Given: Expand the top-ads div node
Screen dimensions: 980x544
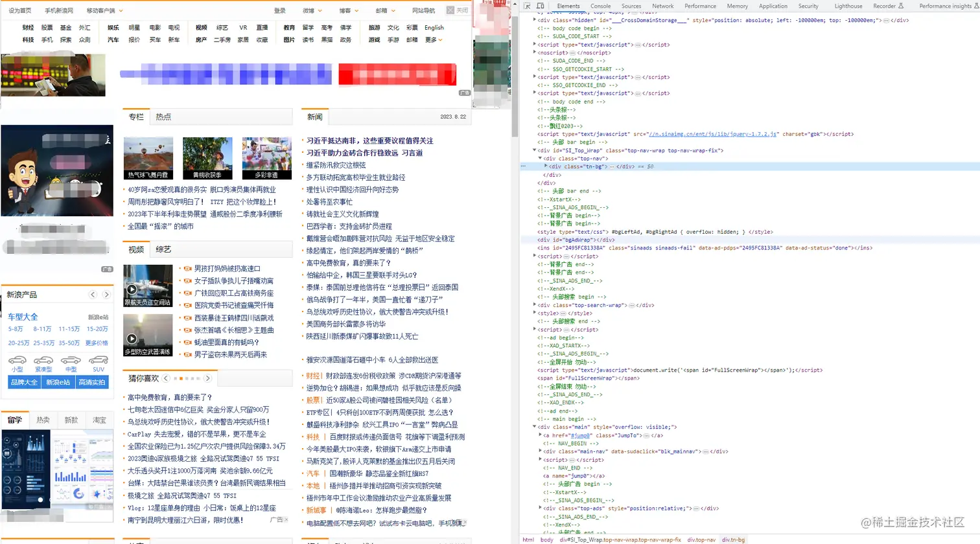Looking at the screenshot, I should [541, 508].
